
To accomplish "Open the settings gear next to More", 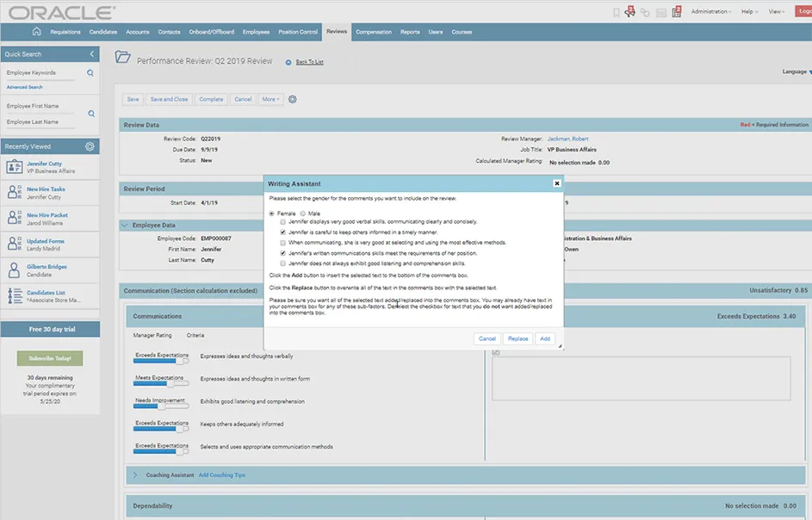I will [x=291, y=98].
